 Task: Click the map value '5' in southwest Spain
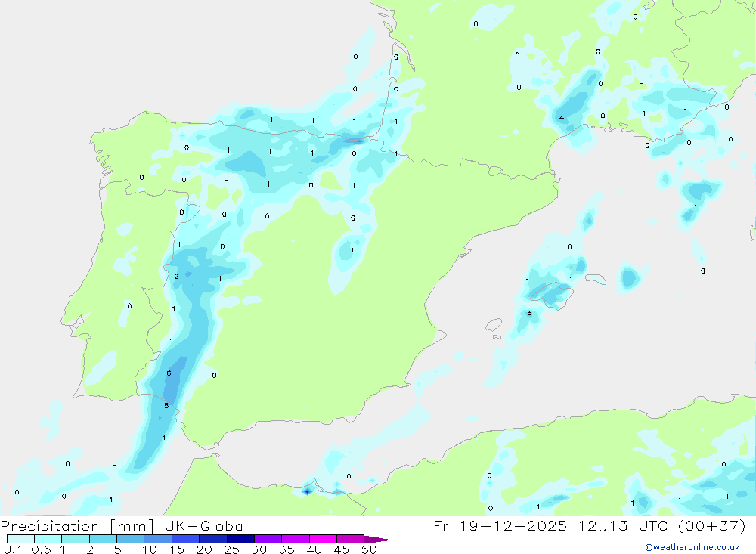(166, 406)
